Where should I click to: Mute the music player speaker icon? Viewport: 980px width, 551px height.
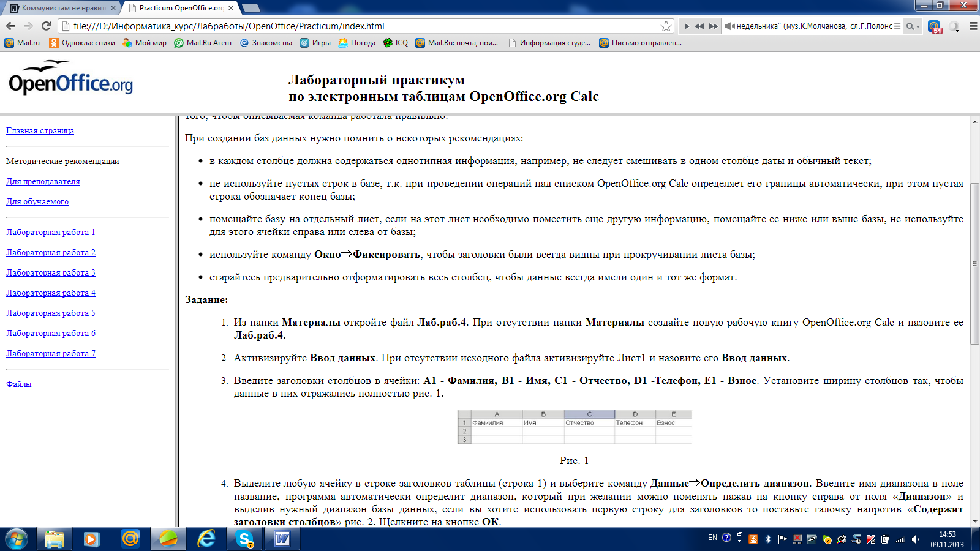(729, 26)
